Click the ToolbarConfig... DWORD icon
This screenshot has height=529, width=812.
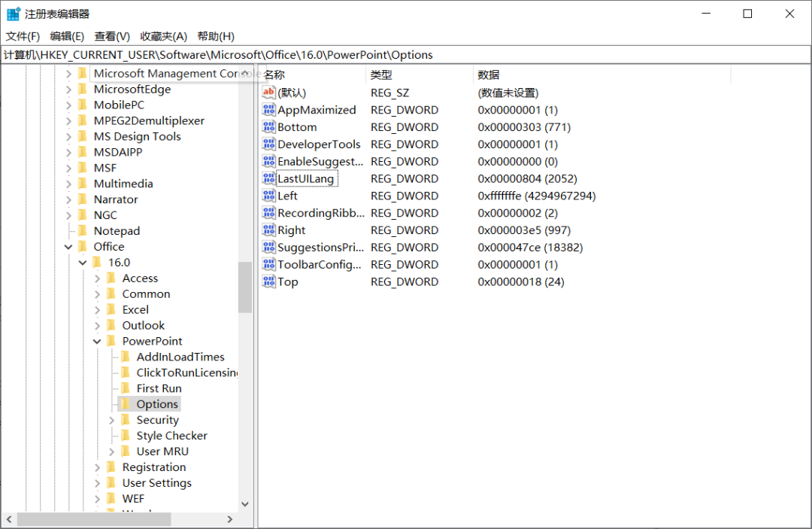point(268,264)
